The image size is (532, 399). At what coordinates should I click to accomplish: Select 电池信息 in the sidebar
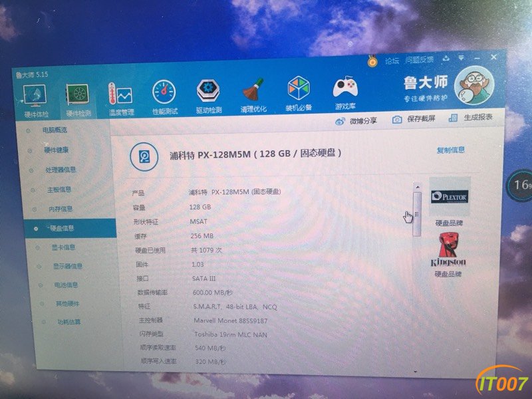click(66, 285)
